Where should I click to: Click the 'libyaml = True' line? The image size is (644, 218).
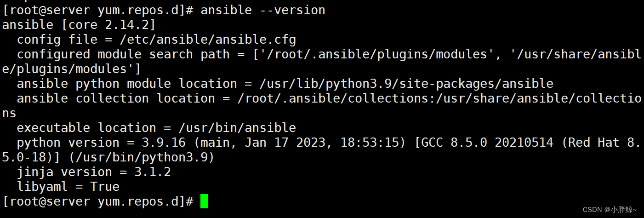[68, 187]
